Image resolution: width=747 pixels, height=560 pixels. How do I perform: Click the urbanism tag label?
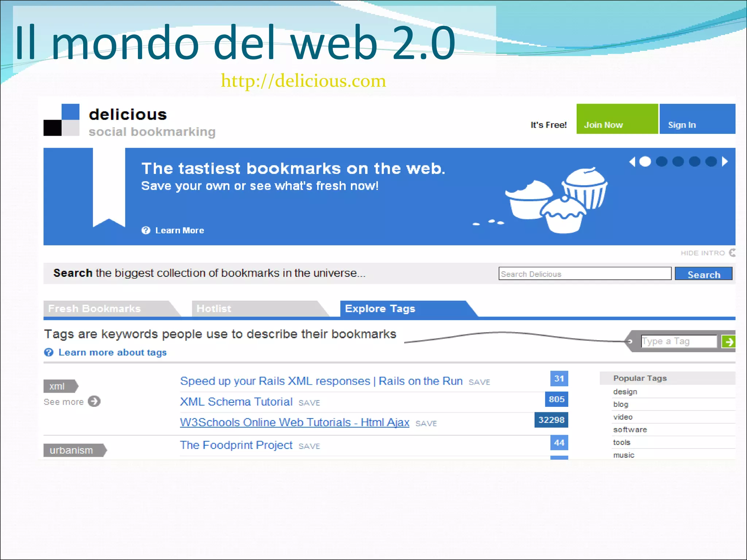(x=75, y=450)
